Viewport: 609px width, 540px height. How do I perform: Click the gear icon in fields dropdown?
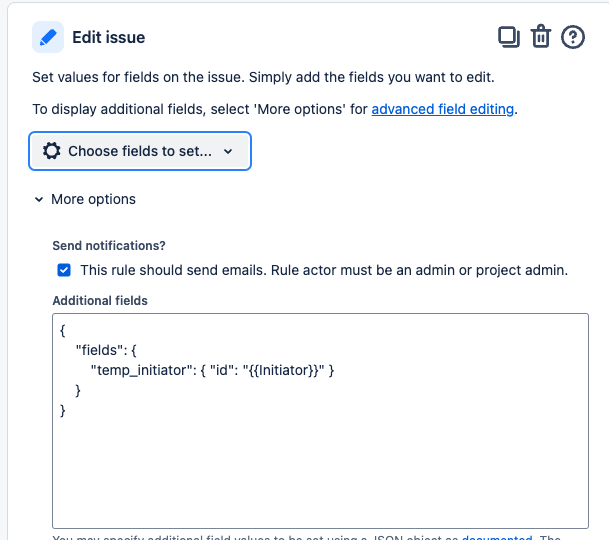[x=52, y=151]
